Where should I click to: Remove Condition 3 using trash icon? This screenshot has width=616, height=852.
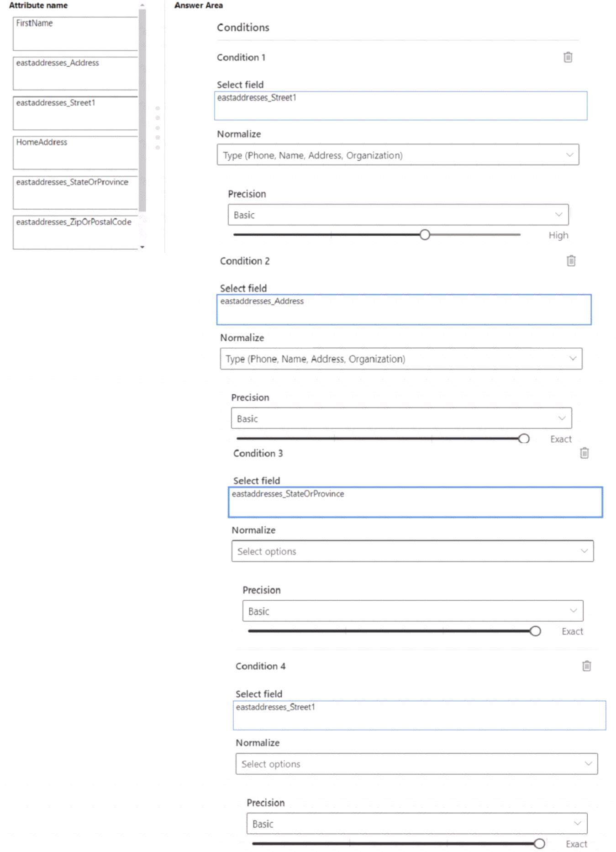point(584,453)
